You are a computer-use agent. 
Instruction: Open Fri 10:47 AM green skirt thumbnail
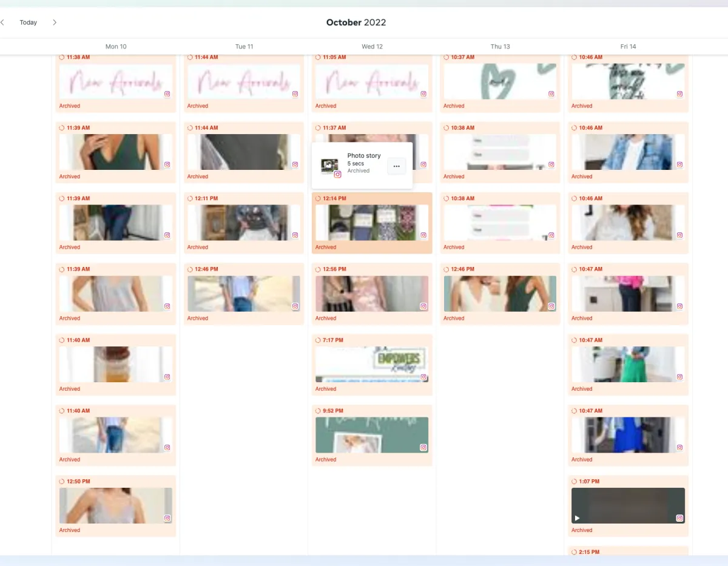tap(628, 365)
